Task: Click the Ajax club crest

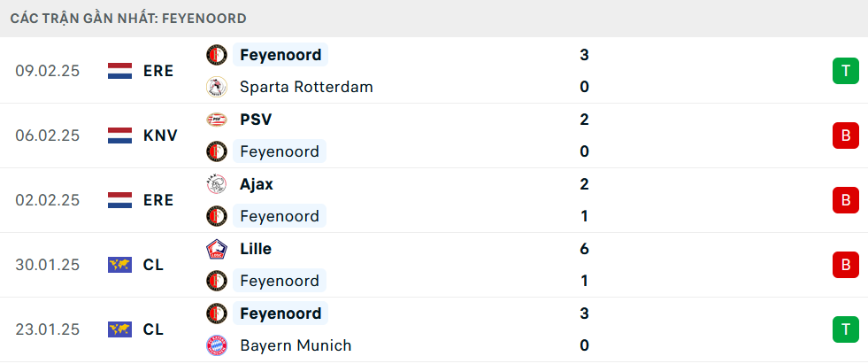Action: [216, 184]
